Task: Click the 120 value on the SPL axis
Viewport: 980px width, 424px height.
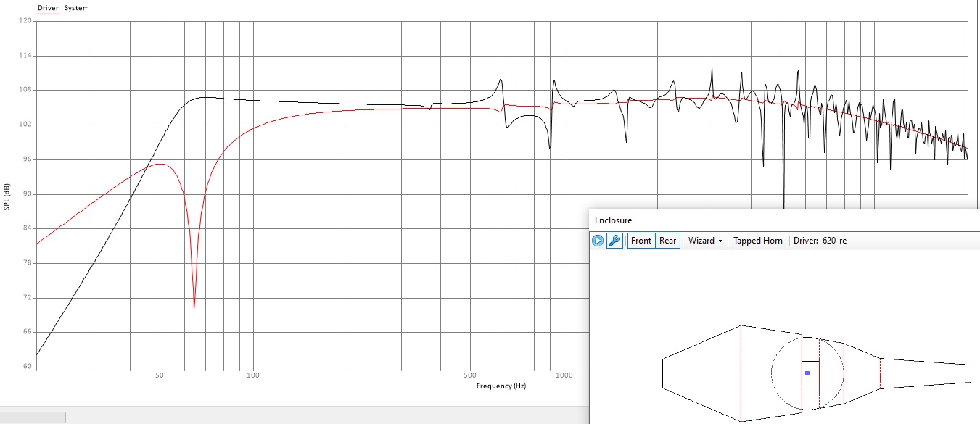Action: click(25, 21)
